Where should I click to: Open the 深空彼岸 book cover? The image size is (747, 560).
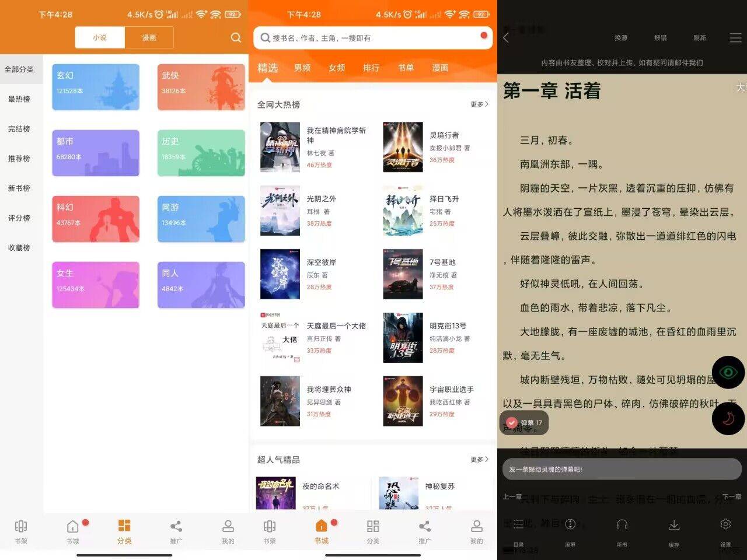(280, 274)
